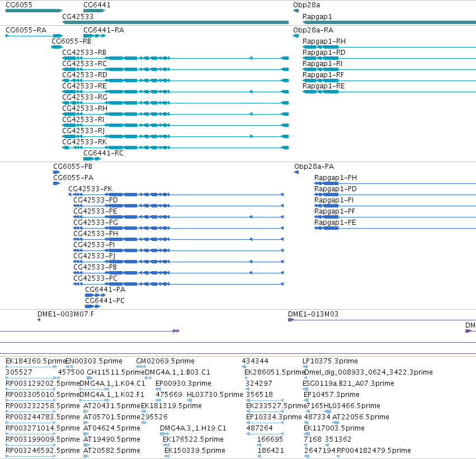This screenshot has width=476, height=459.
Task: Click transcript Obp28a-RA
Action: pos(313,30)
